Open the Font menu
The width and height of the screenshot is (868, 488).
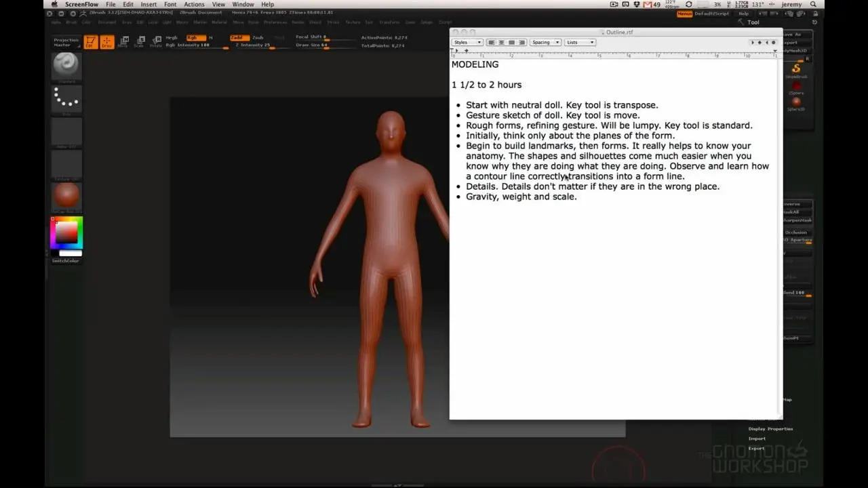[170, 4]
